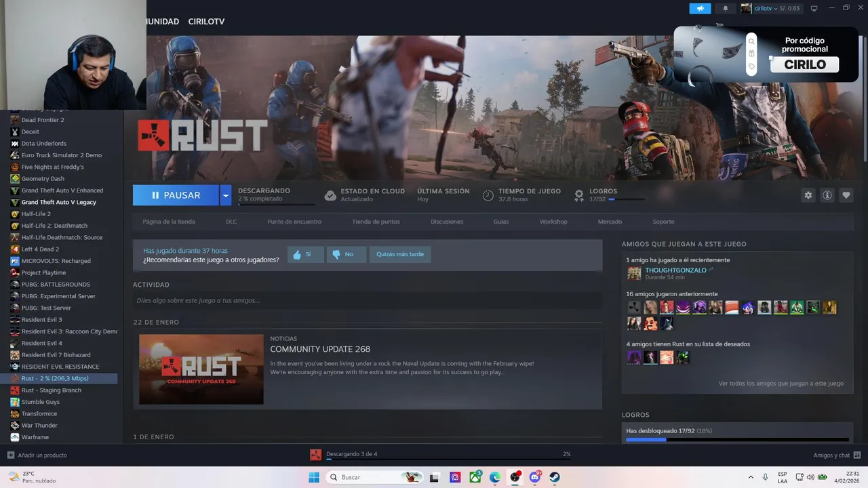Open the COMMUNITY UPDATE 268 headline
Screen dimensions: 868x488
click(x=320, y=349)
